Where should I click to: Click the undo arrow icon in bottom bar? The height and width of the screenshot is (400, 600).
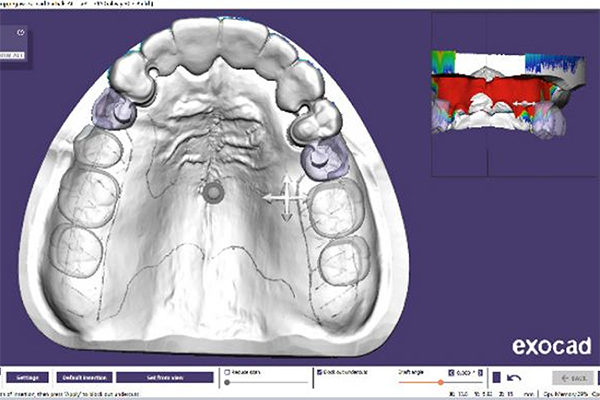(513, 377)
